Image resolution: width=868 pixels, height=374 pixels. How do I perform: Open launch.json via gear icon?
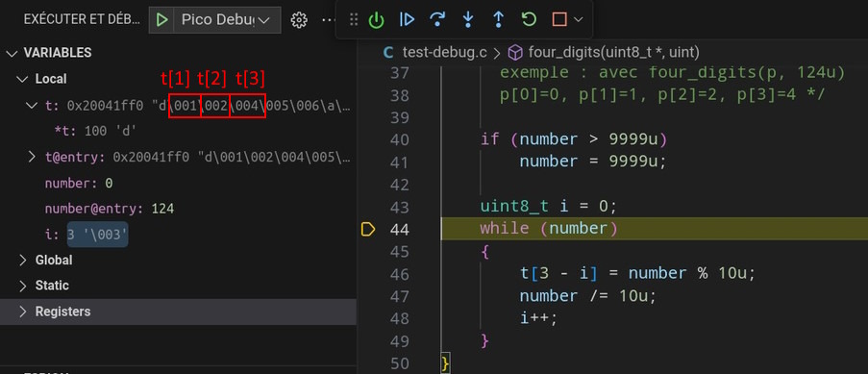tap(299, 20)
